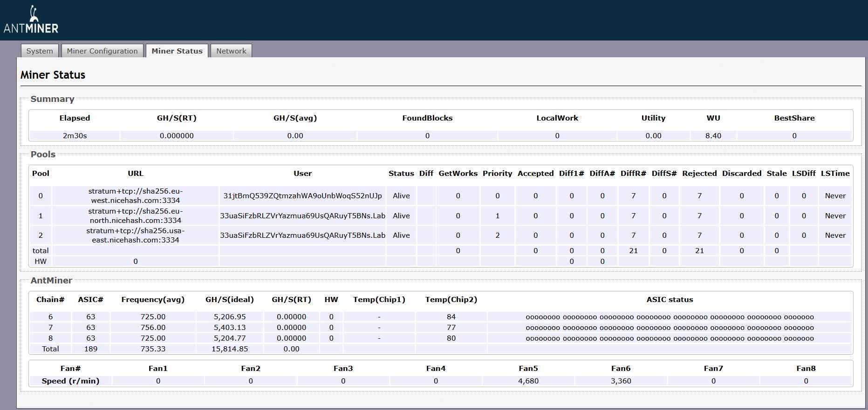This screenshot has height=410, width=868.
Task: Click chain 8 ideal hashrate 5,204.77
Action: [230, 338]
